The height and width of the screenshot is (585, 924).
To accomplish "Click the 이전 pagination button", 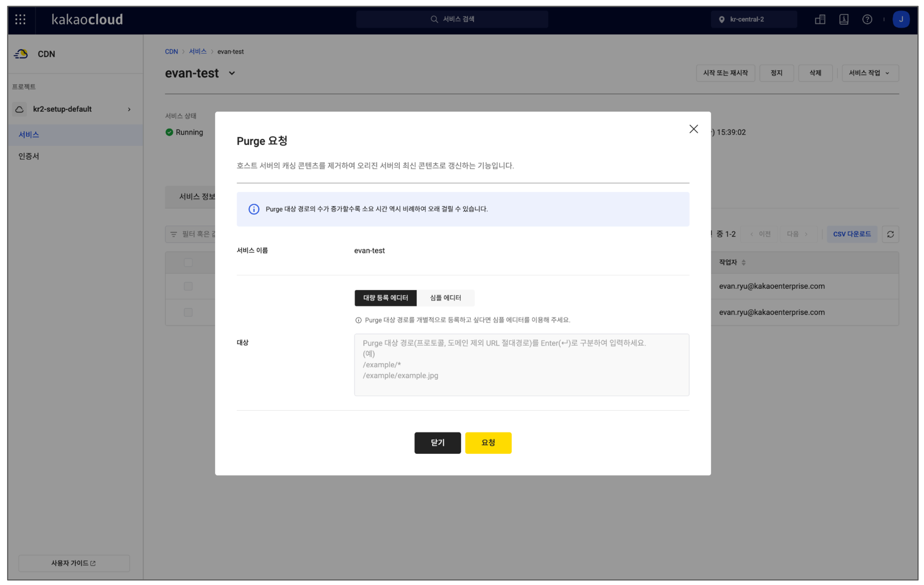I will click(x=760, y=234).
